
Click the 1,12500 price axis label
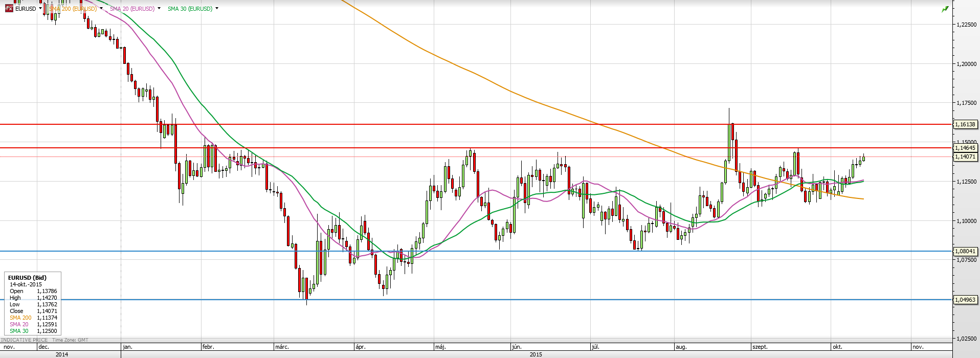pyautogui.click(x=966, y=182)
